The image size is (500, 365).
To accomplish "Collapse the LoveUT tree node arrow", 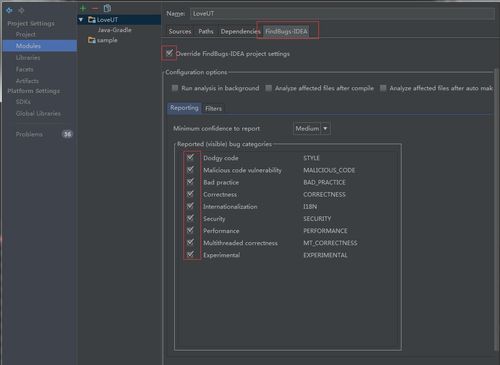I will pos(81,20).
